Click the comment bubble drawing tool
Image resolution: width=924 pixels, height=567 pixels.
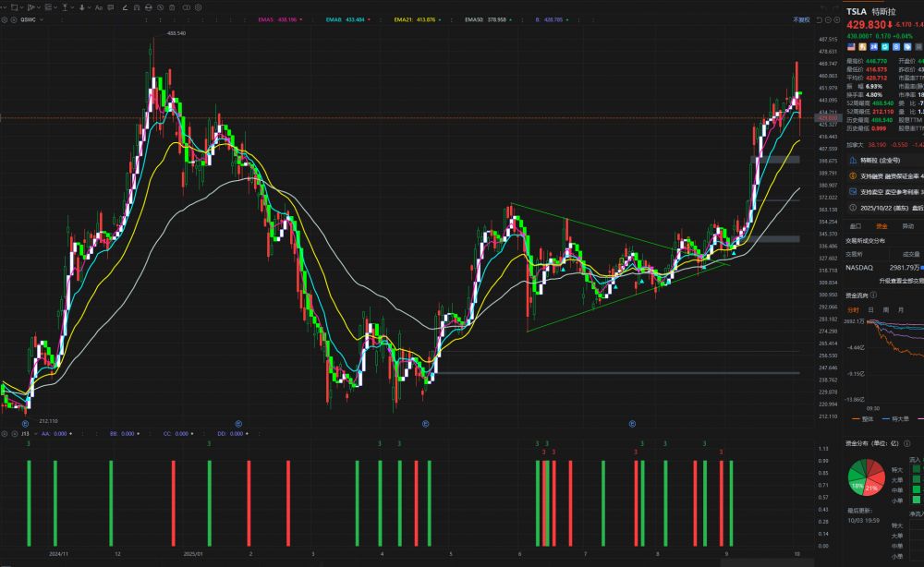tap(111, 7)
